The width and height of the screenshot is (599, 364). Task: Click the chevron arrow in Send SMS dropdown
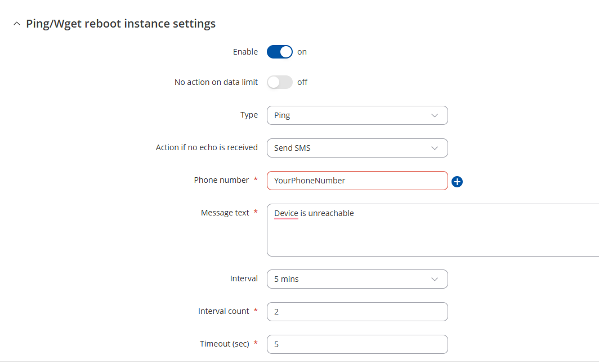pos(435,148)
